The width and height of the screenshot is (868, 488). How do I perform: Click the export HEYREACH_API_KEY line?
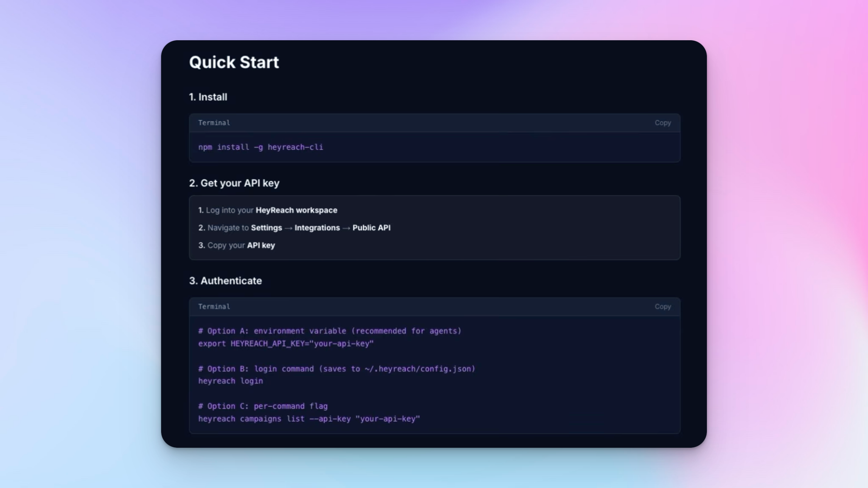pos(286,344)
